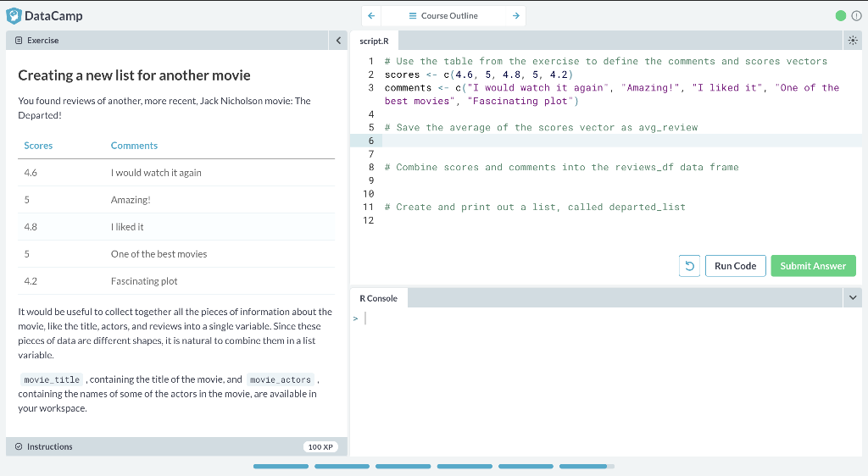Collapse the R Console with chevron
The width and height of the screenshot is (868, 476).
(853, 297)
